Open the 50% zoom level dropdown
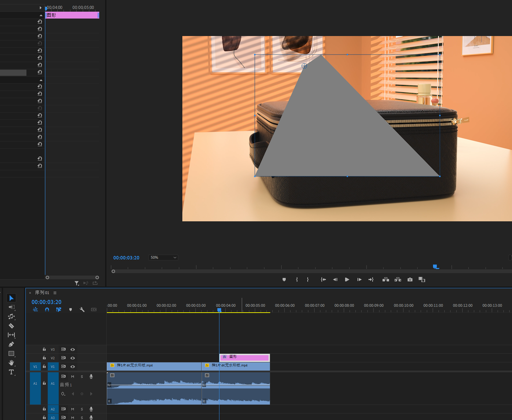The image size is (512, 420). click(x=163, y=257)
